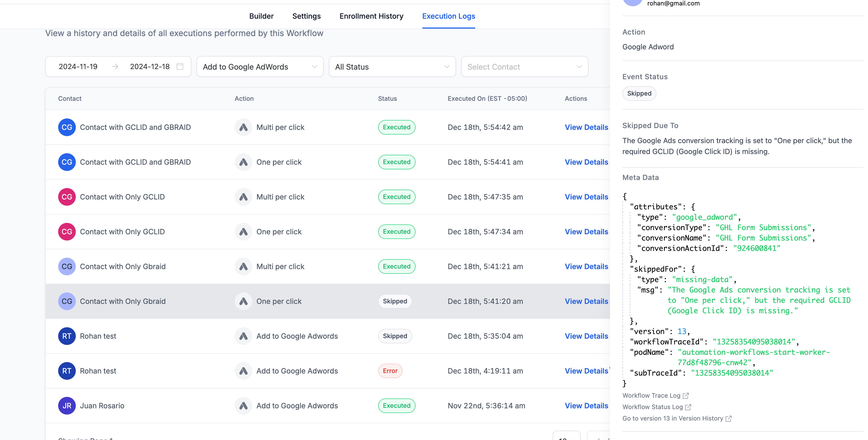Viewport: 868px width, 440px height.
Task: Switch to the Builder tab
Action: click(x=261, y=16)
